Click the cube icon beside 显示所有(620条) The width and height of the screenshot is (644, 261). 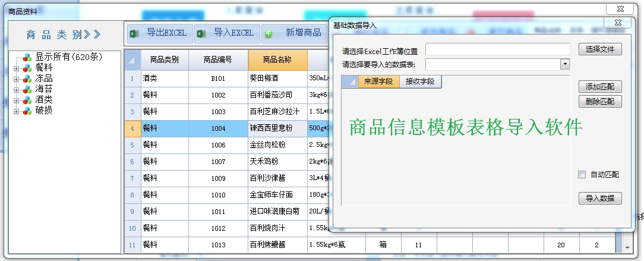point(27,58)
